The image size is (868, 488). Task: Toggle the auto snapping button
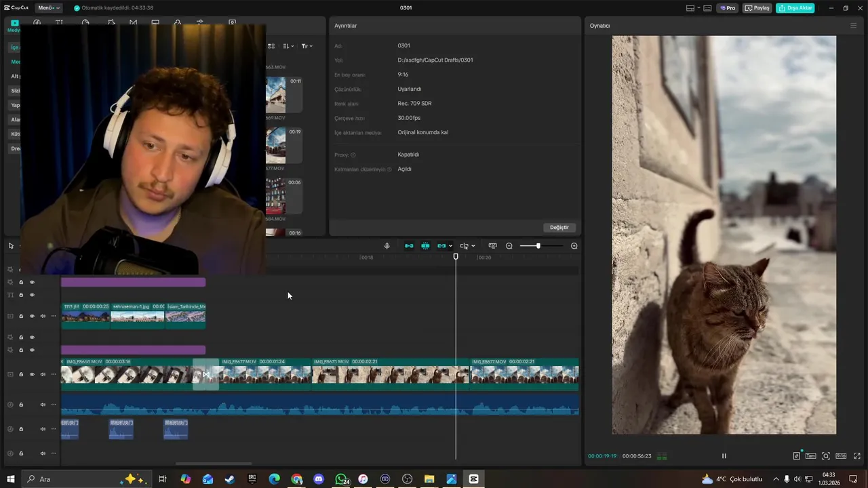425,246
